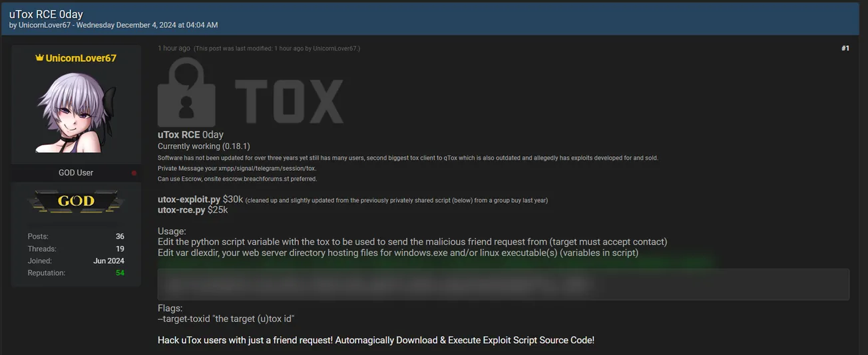Click the TOX padlock logo image
The image size is (868, 355).
click(251, 91)
